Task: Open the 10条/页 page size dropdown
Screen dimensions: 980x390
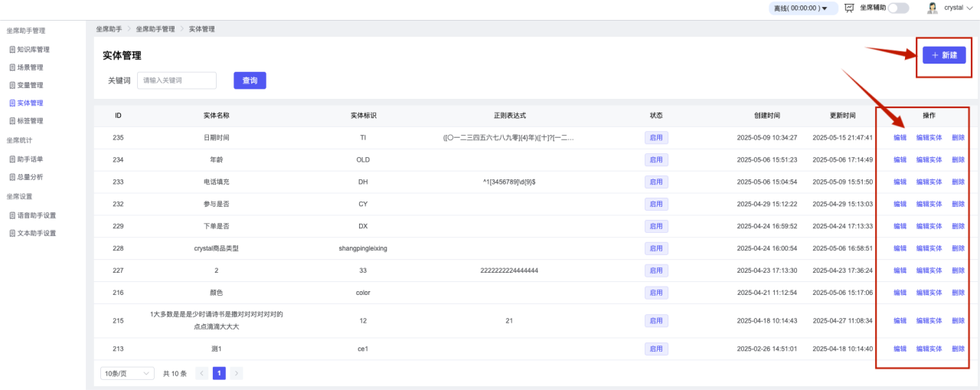Action: click(x=126, y=374)
